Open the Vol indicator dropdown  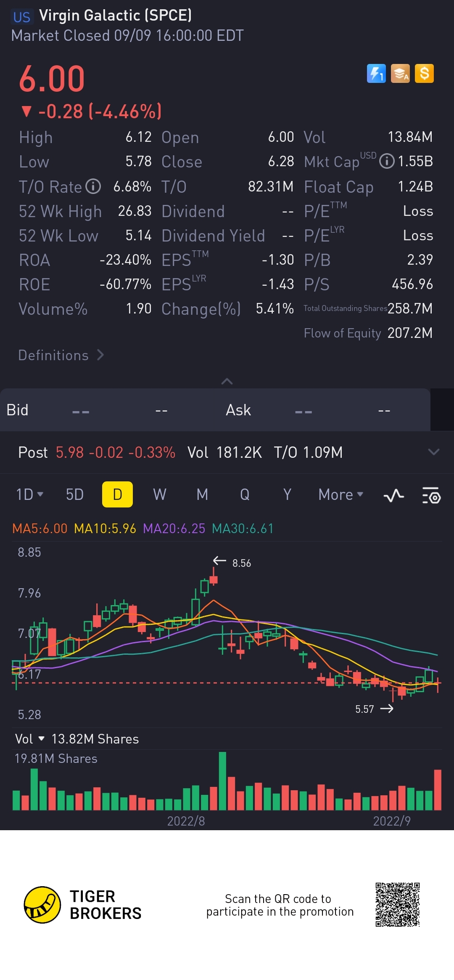pos(30,739)
